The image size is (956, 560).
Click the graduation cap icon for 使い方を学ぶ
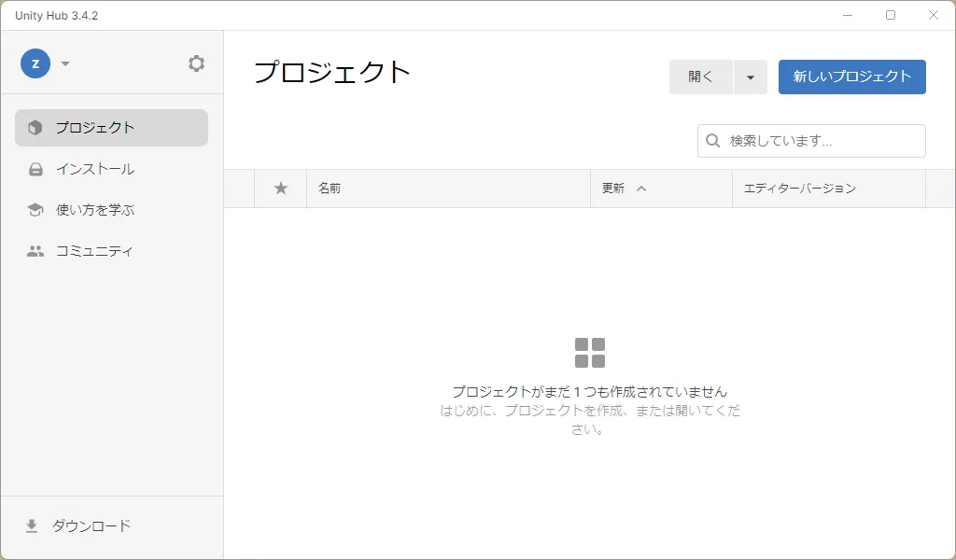coord(35,210)
